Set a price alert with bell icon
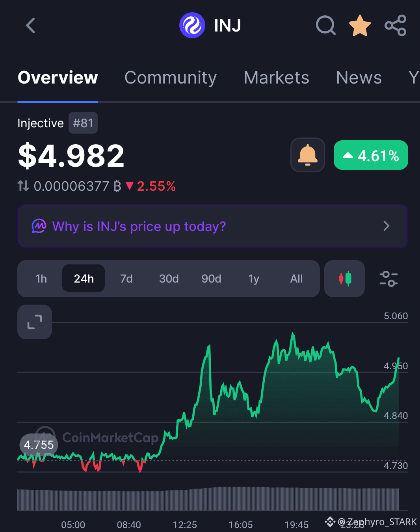This screenshot has width=420, height=532. tap(308, 155)
